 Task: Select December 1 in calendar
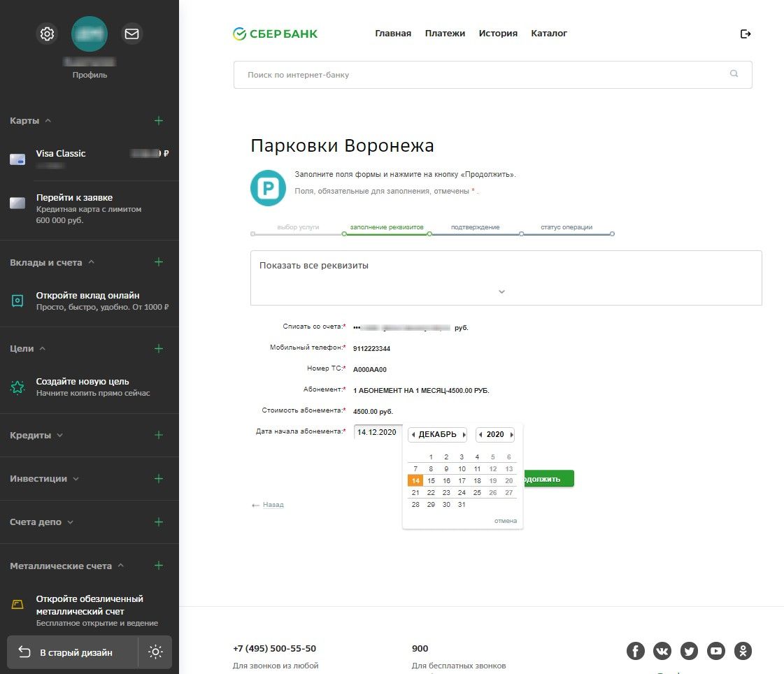pos(431,457)
